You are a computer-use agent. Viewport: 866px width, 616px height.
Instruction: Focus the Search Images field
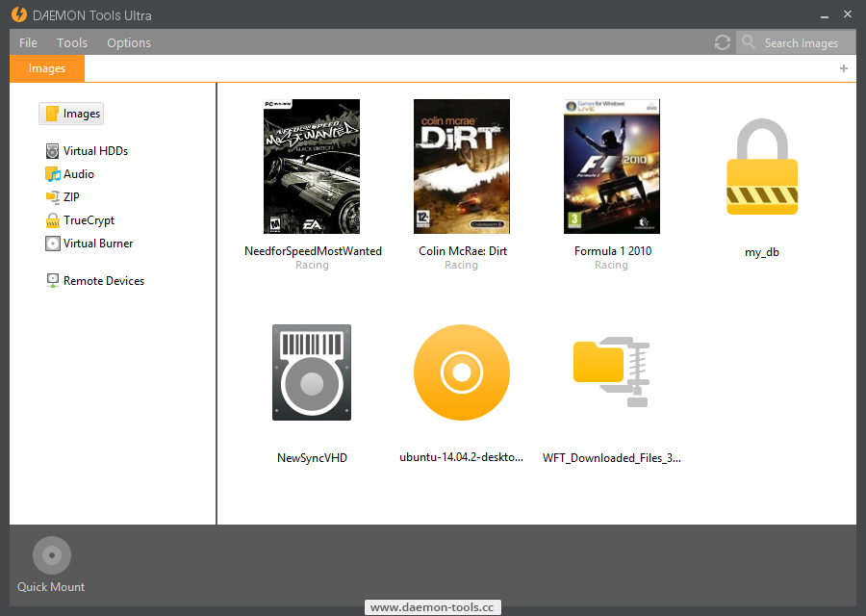[796, 42]
